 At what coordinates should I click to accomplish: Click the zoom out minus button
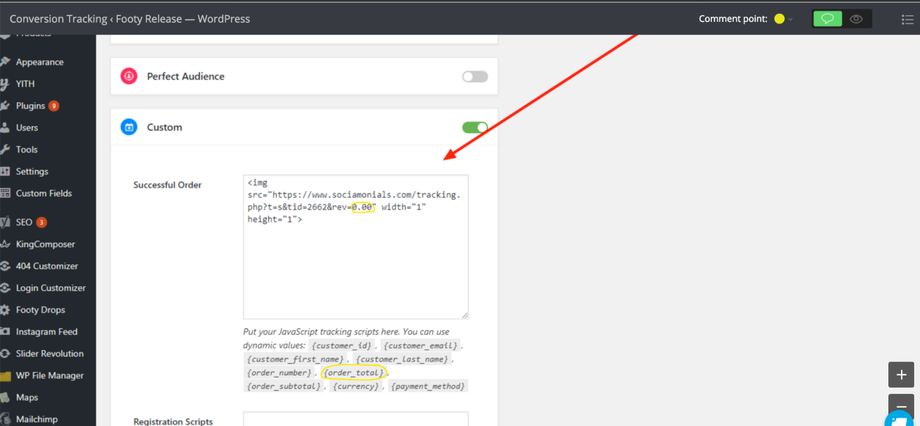pyautogui.click(x=901, y=405)
